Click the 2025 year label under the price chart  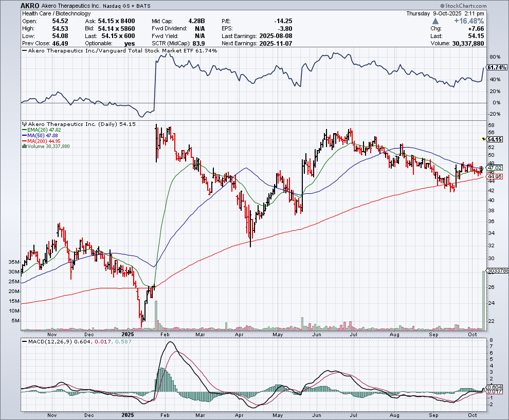(129, 334)
